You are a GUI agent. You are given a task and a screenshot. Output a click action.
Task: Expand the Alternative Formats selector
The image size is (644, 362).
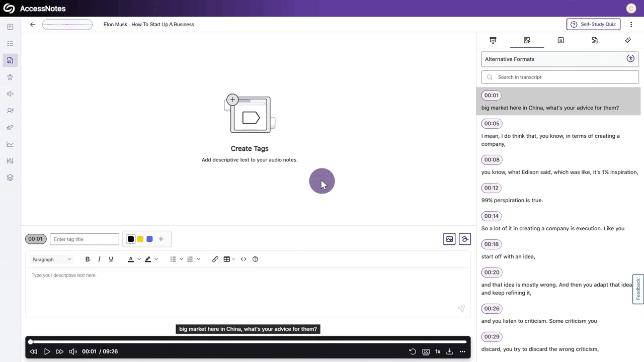pos(559,59)
